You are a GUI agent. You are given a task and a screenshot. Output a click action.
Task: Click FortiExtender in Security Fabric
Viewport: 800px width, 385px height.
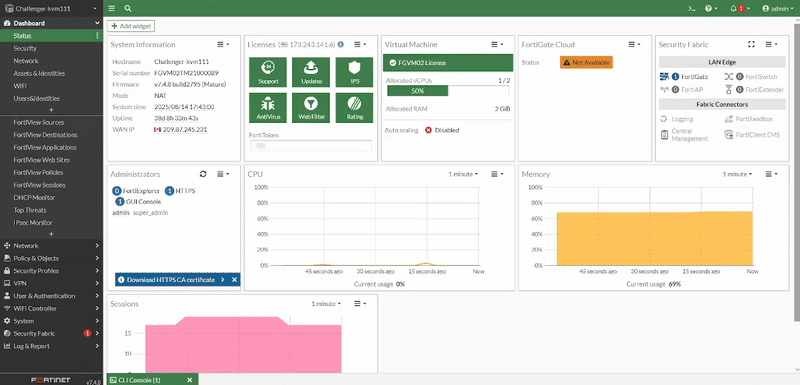pyautogui.click(x=754, y=89)
